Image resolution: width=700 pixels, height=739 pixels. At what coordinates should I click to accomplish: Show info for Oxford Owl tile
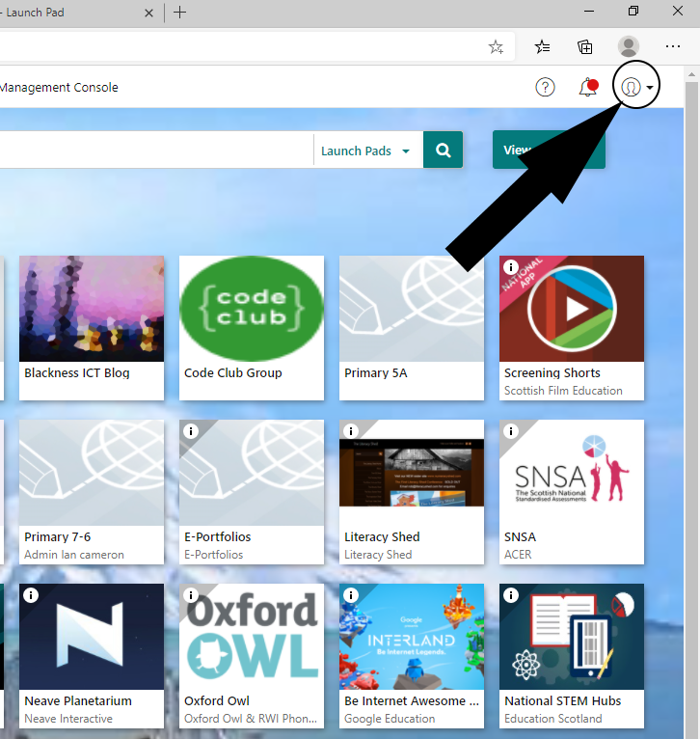(x=191, y=595)
